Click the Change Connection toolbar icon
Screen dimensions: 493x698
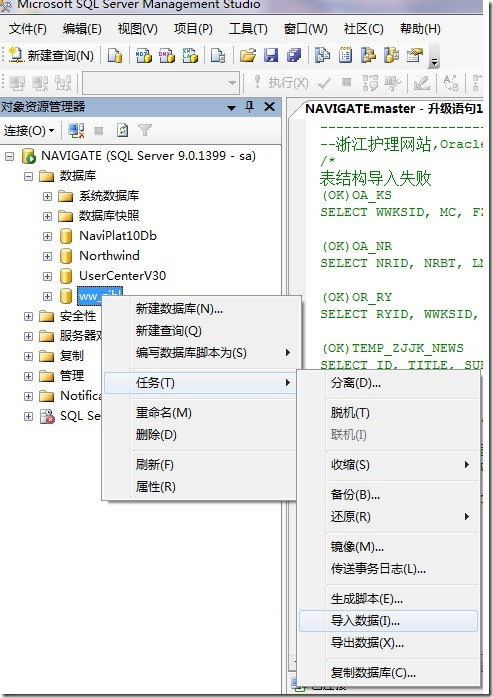coord(63,83)
